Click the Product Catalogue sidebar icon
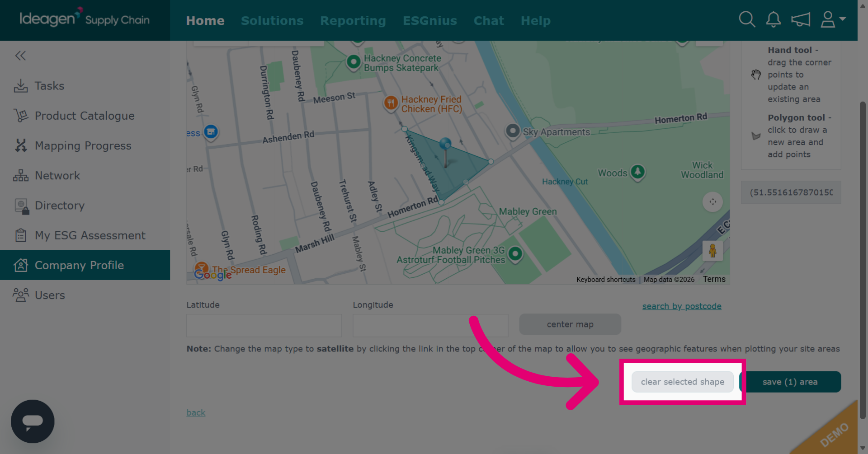The width and height of the screenshot is (868, 454). 21,116
